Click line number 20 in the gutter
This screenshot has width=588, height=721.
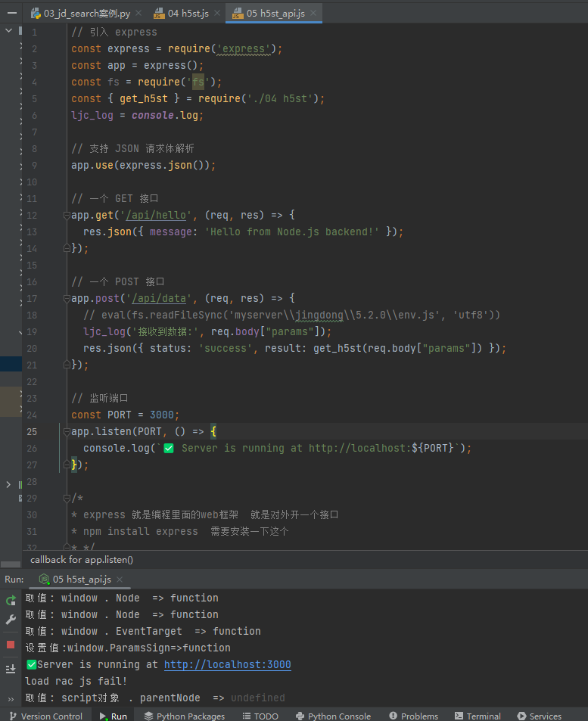pyautogui.click(x=32, y=348)
